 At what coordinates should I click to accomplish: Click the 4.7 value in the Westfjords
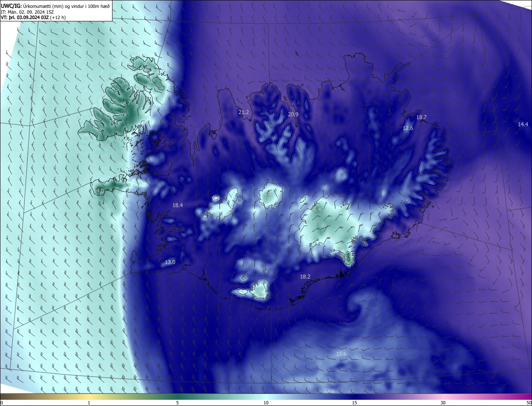[x=127, y=103]
